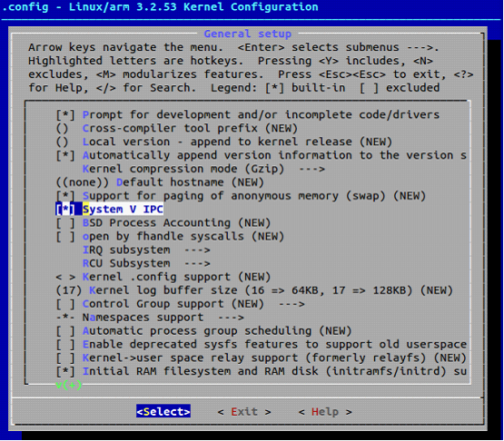Click the General setup title

tap(248, 34)
